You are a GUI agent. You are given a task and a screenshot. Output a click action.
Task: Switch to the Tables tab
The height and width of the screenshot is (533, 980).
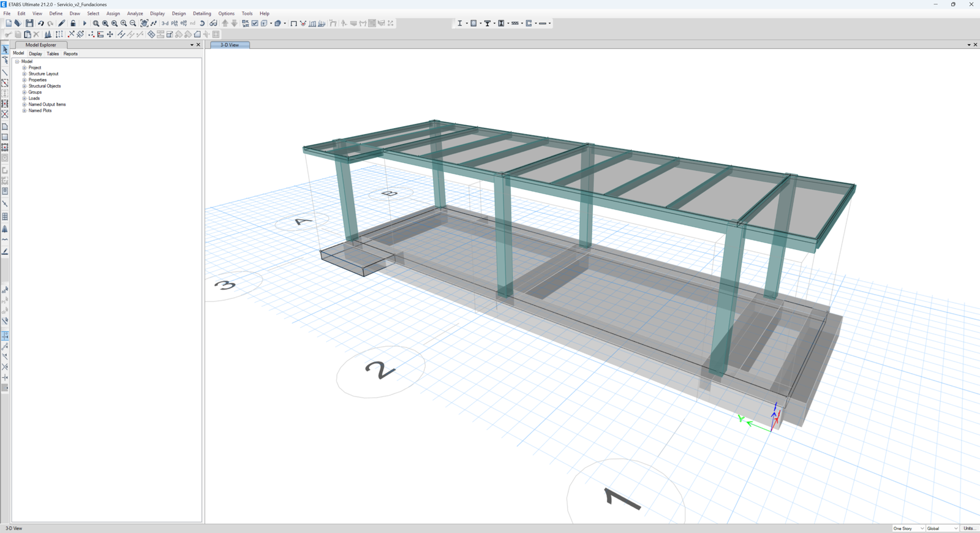(x=53, y=54)
